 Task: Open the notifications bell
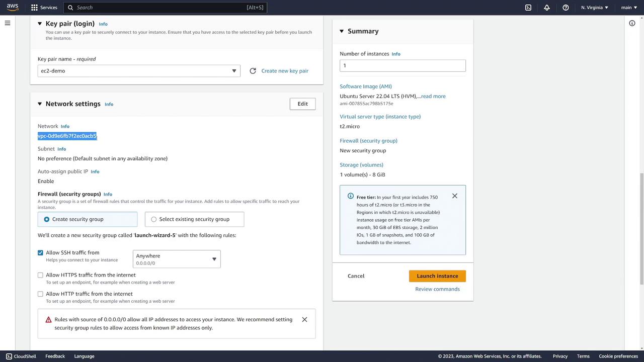[547, 8]
